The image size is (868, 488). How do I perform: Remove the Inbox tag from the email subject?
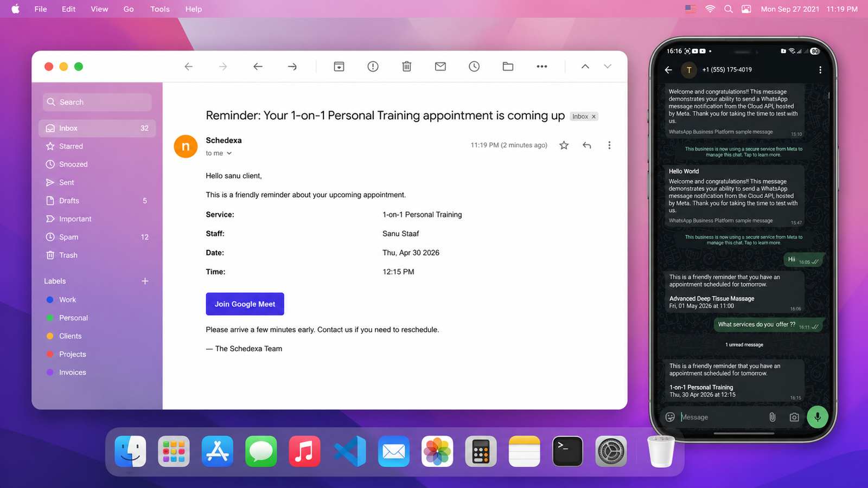pyautogui.click(x=593, y=117)
